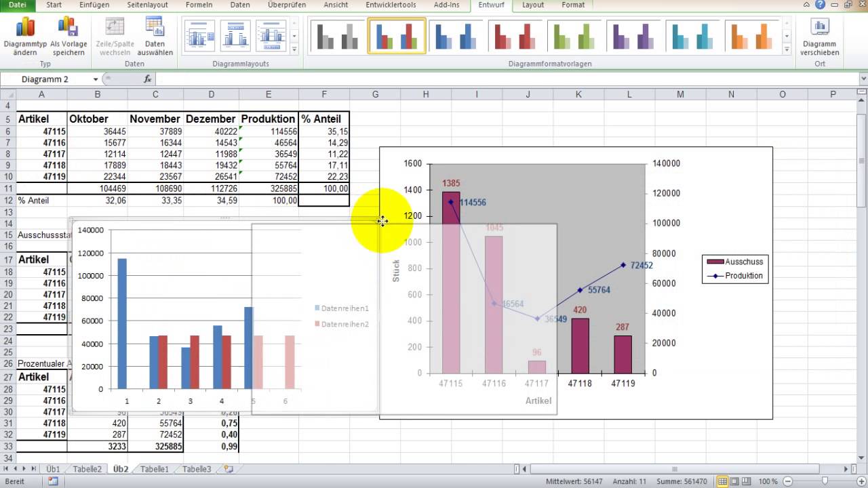The image size is (868, 488).
Task: Select column header G
Action: [x=375, y=94]
